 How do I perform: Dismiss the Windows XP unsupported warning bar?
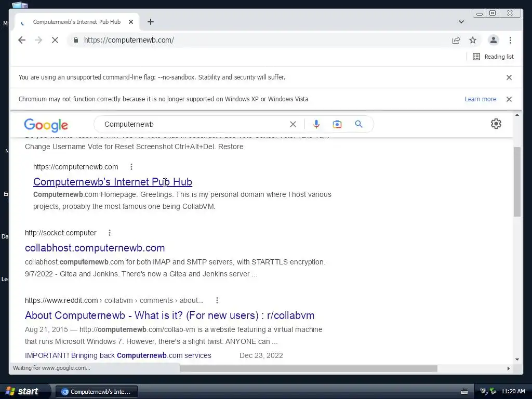[x=509, y=99]
